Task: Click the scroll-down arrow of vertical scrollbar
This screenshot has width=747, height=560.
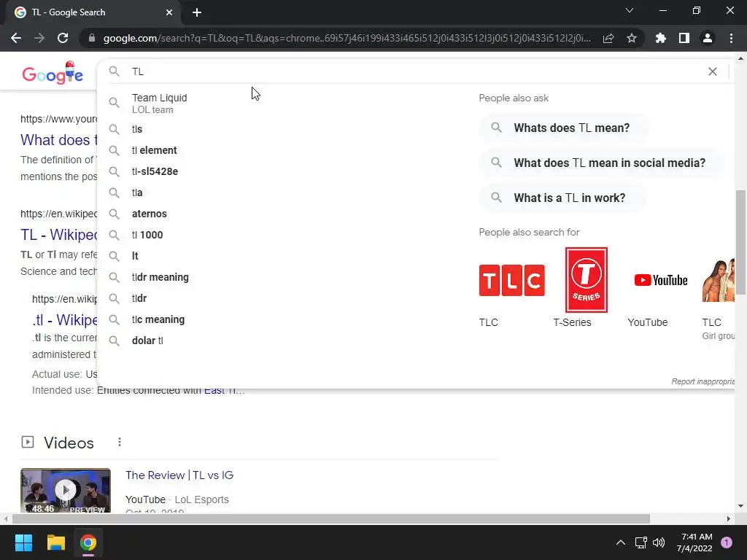Action: tap(740, 506)
